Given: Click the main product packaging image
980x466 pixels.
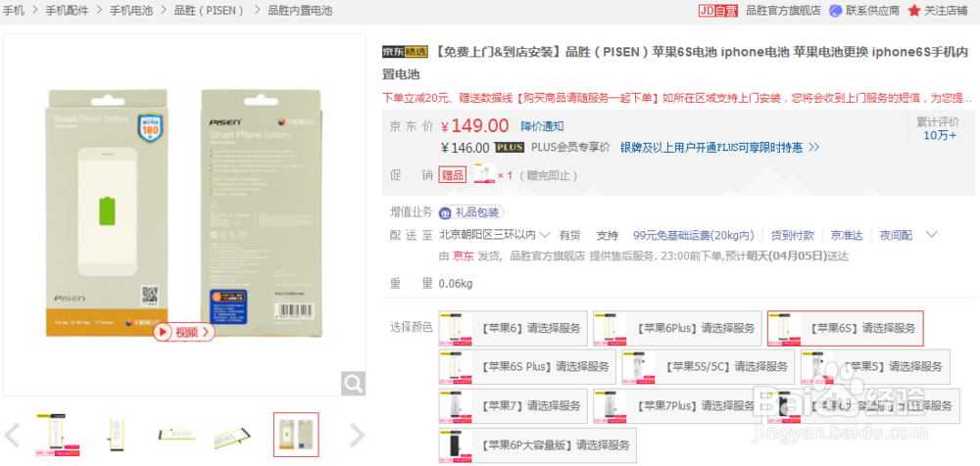Looking at the screenshot, I should 185,214.
